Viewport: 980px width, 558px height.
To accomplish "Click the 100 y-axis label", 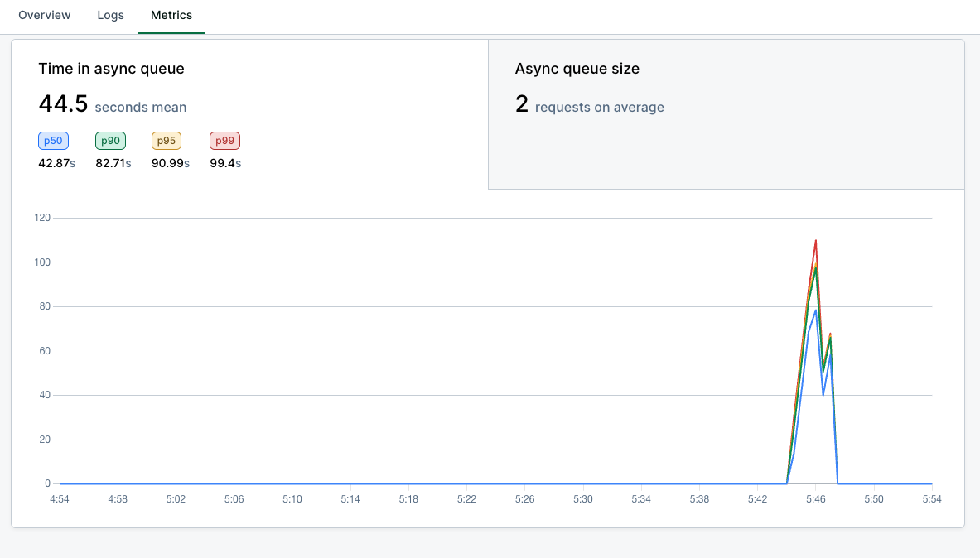I will coord(42,262).
